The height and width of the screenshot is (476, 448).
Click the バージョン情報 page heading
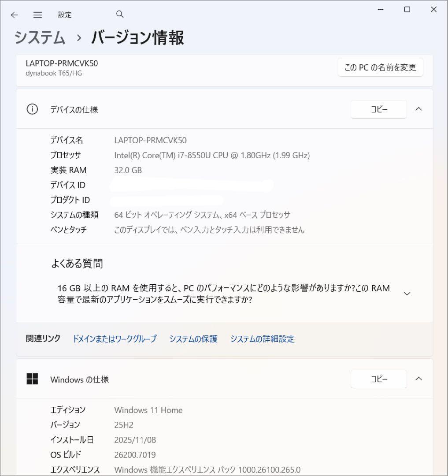point(137,38)
